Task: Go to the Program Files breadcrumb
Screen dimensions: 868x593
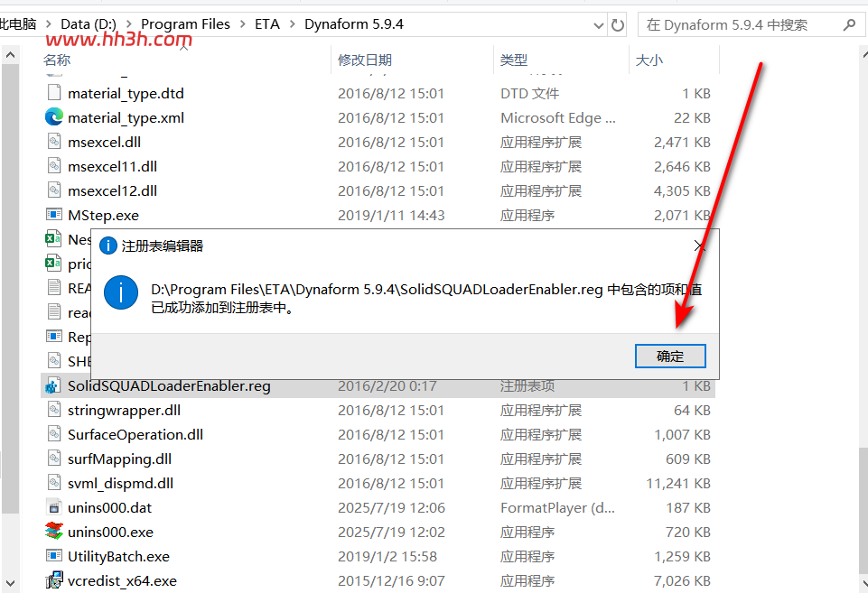Action: tap(185, 24)
